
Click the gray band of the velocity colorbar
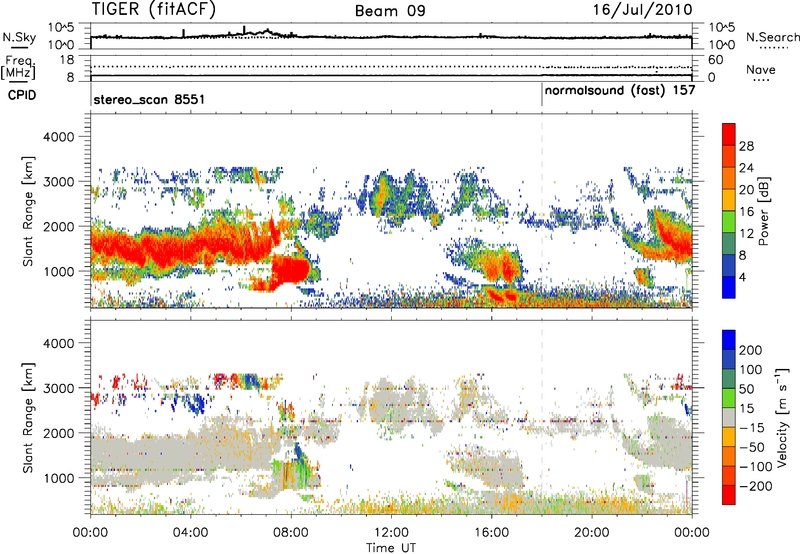[x=729, y=418]
